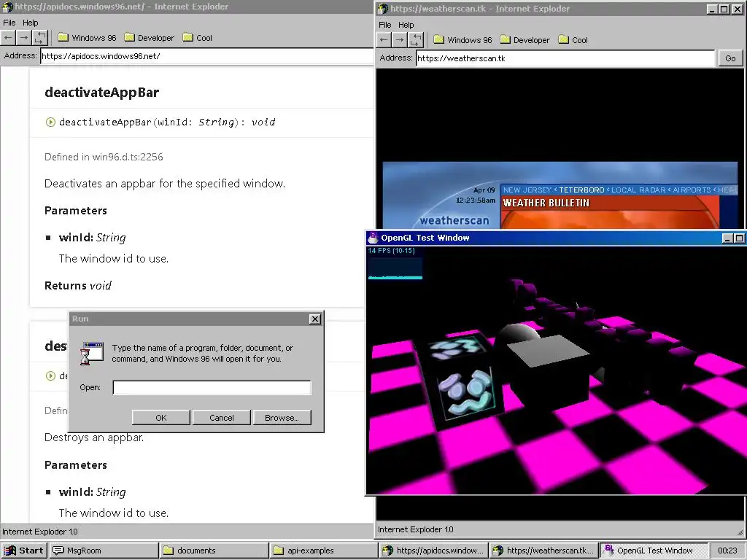Screen dimensions: 747x560
Task: Open File menu in weatherscan browser window
Action: pyautogui.click(x=385, y=25)
